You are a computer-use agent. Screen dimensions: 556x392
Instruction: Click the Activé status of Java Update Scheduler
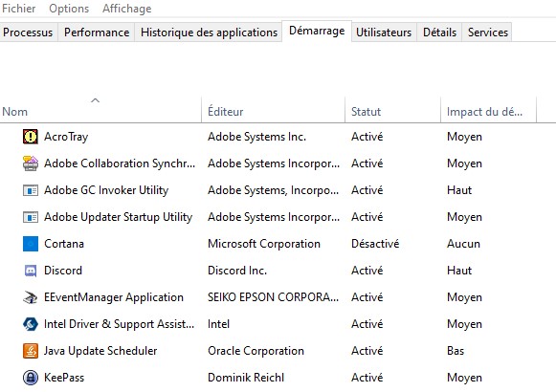coord(367,351)
